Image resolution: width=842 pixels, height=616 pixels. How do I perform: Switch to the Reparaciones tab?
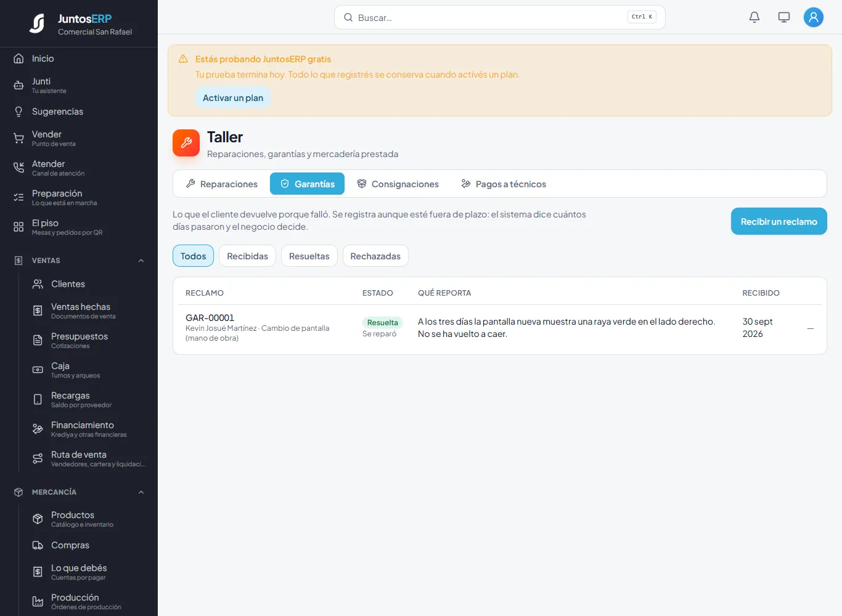click(x=222, y=184)
